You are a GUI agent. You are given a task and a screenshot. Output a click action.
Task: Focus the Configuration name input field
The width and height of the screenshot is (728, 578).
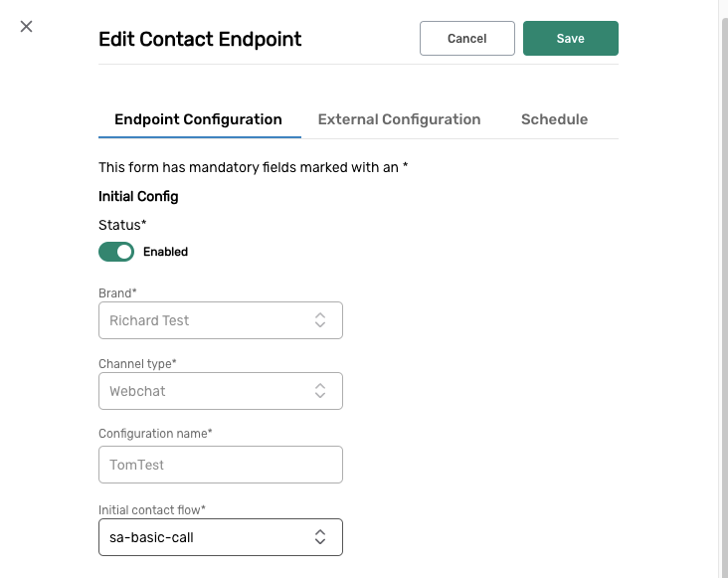click(220, 465)
